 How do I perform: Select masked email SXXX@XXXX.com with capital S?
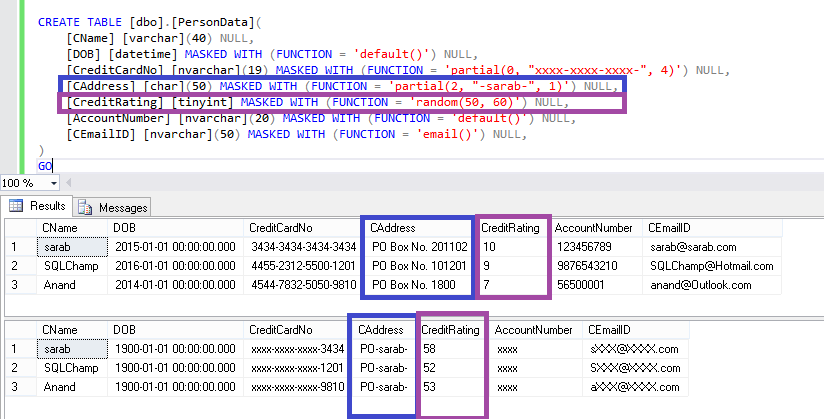pos(636,368)
